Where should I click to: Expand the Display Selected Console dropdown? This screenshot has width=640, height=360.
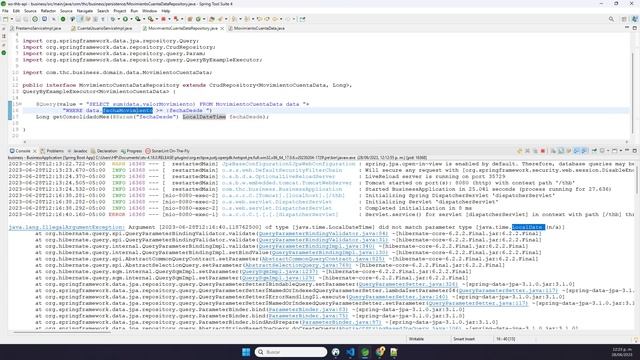[x=607, y=151]
